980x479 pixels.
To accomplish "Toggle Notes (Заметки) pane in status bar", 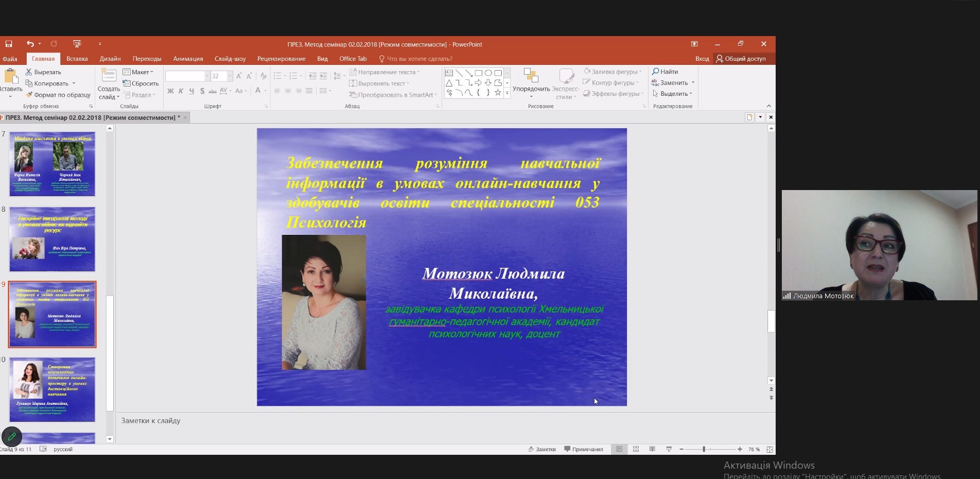I will (x=542, y=449).
